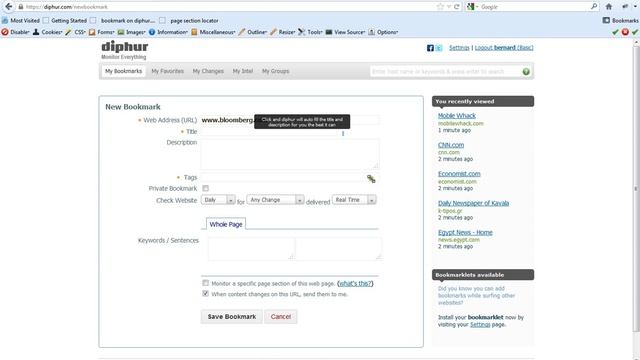Toggle the Private Bookmark checkbox
The height and width of the screenshot is (360, 640).
click(205, 188)
